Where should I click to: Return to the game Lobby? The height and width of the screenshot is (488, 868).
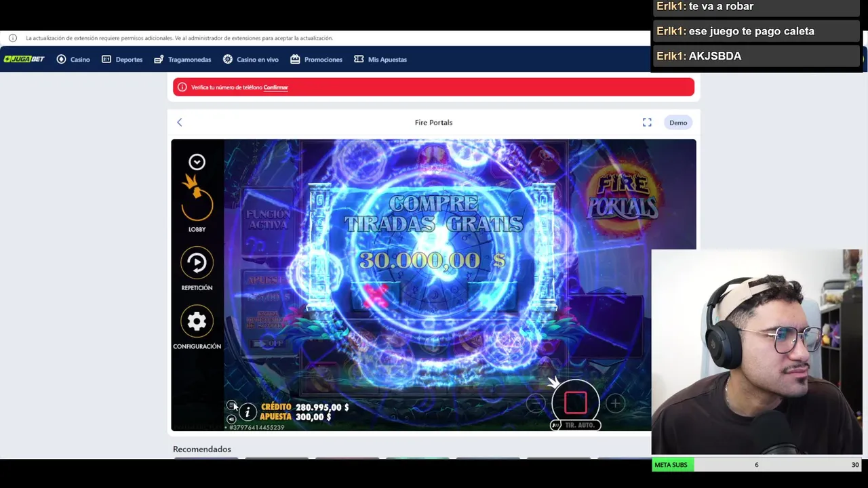[197, 205]
